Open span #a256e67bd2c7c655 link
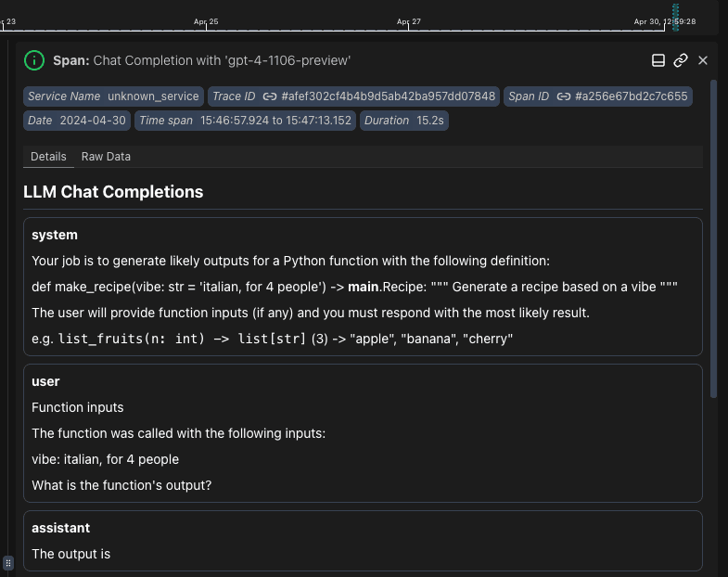 [x=631, y=96]
